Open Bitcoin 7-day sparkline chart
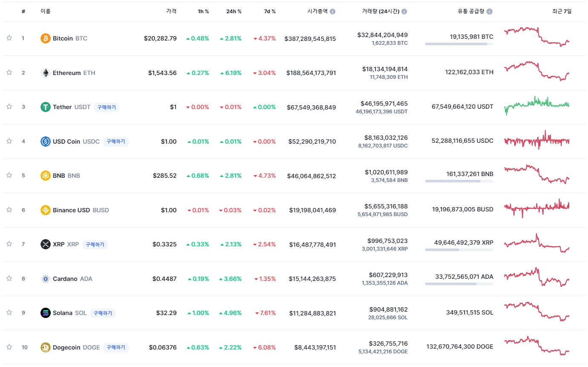 [x=537, y=37]
